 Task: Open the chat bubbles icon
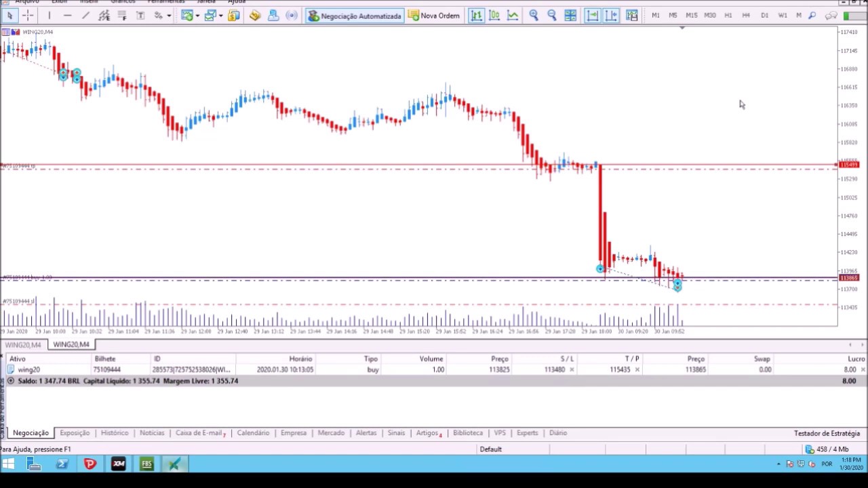tap(831, 15)
